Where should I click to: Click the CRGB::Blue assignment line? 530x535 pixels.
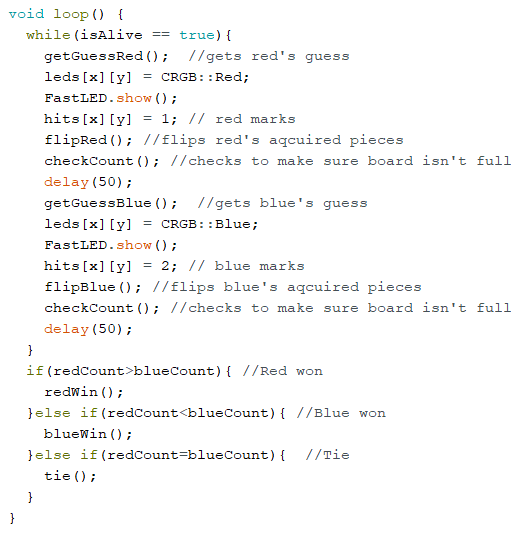tap(151, 224)
